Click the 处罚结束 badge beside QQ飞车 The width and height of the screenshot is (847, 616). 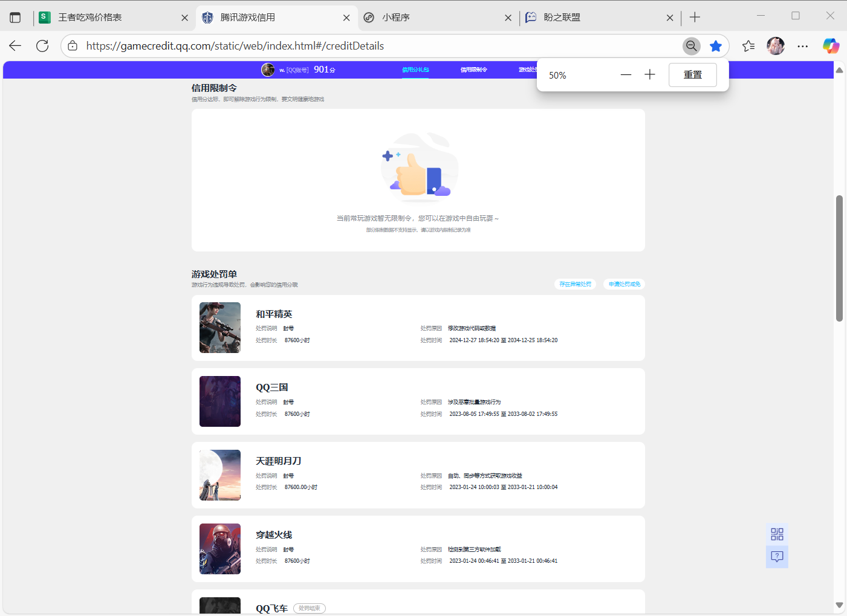coord(310,608)
